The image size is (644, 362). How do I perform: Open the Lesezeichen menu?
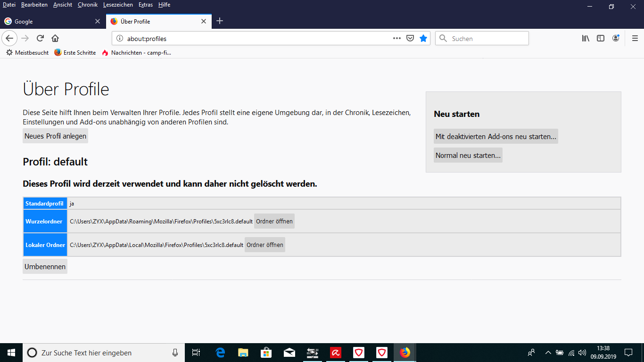118,5
